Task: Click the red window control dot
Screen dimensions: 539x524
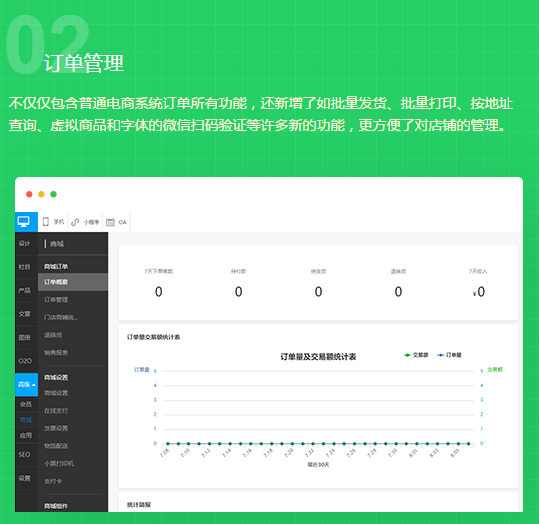Action: pyautogui.click(x=29, y=194)
